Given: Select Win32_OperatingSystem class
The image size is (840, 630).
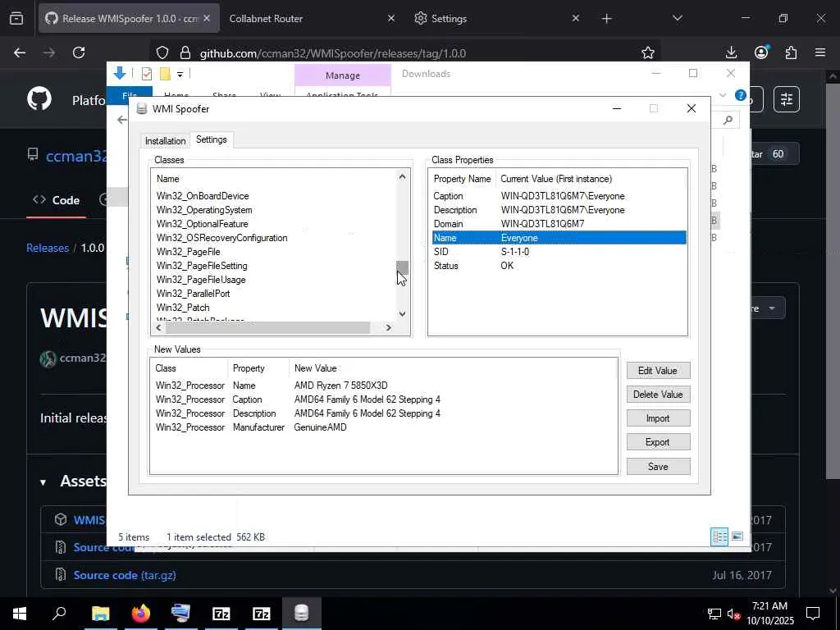Looking at the screenshot, I should 204,210.
